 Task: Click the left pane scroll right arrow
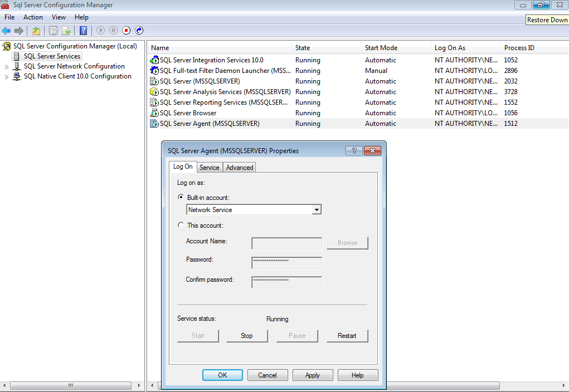coord(139,385)
